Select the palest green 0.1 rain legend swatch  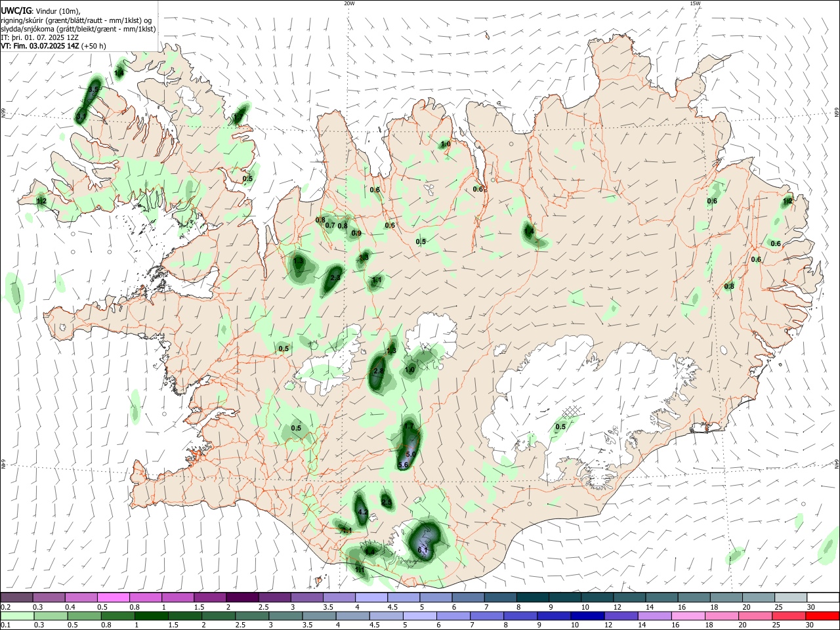[x=16, y=616]
